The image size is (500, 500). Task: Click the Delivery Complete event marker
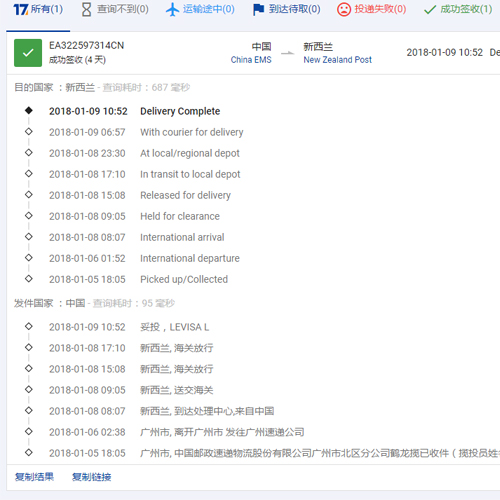(x=29, y=110)
